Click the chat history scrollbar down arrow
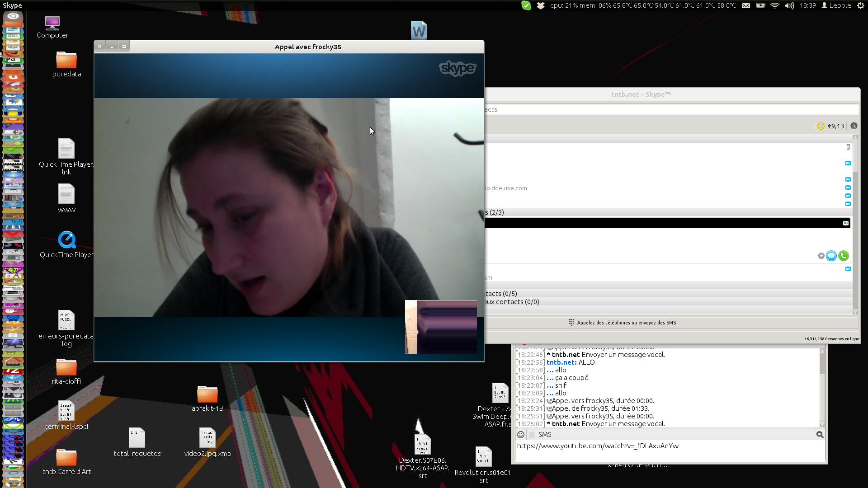868x488 pixels. coord(822,424)
